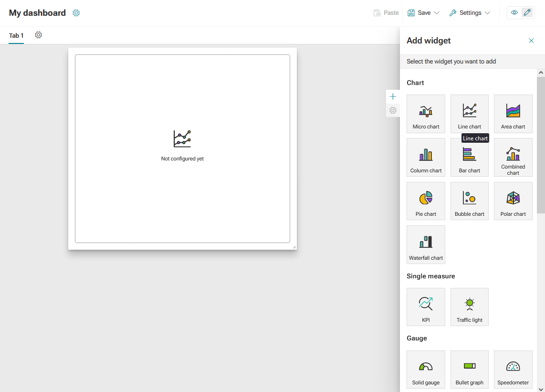
Task: Select the Column chart widget
Action: (x=426, y=157)
